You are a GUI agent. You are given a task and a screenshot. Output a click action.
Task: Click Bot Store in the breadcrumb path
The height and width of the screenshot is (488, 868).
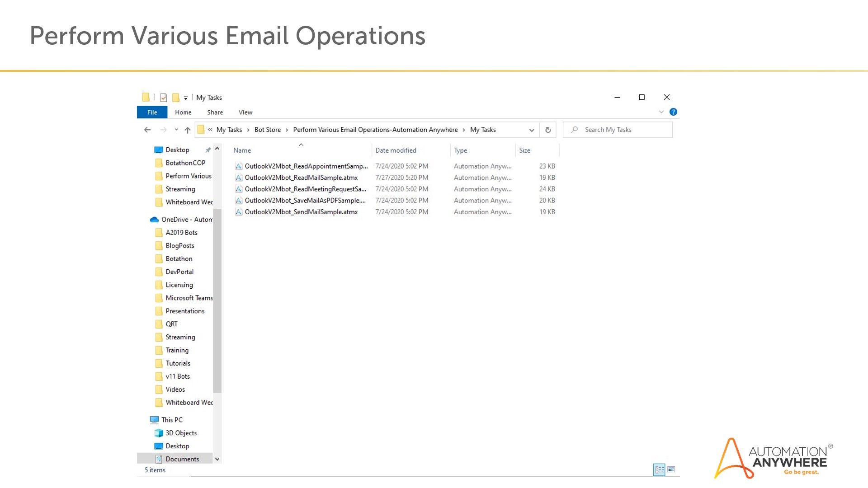coord(267,130)
